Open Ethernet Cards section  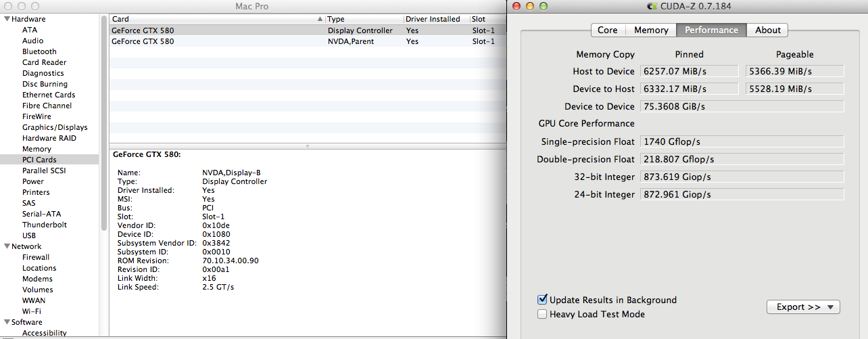(49, 95)
